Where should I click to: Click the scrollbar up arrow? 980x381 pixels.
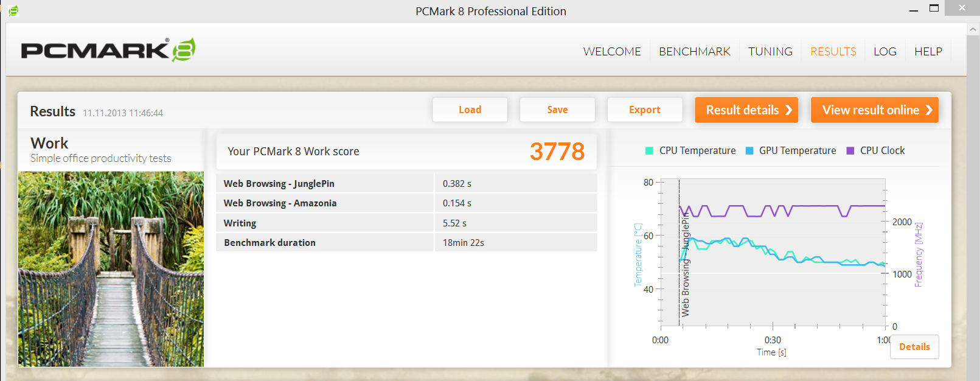tap(973, 29)
